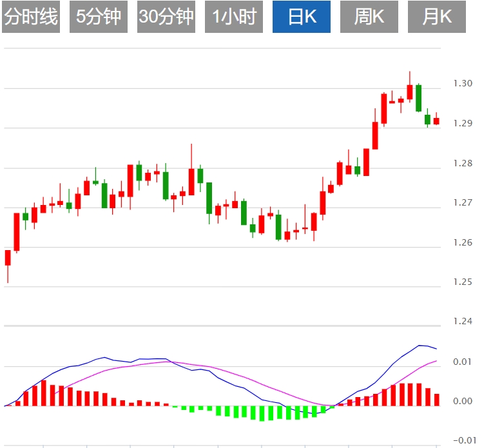Select the 日K daily candlestick tab

[x=302, y=17]
